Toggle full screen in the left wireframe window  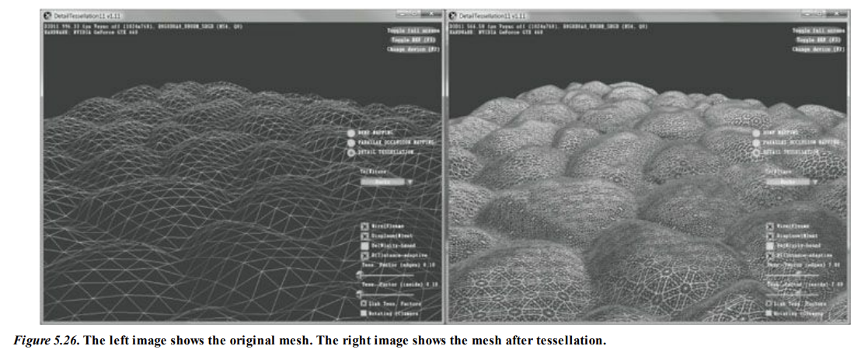[413, 31]
